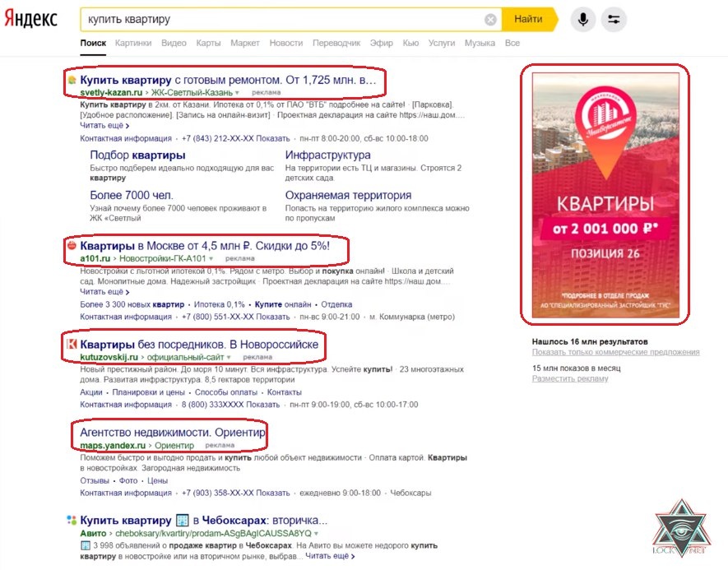Open 'Инфраструктура' sitelink
Viewport: 728px width, 570px height.
[x=327, y=155]
